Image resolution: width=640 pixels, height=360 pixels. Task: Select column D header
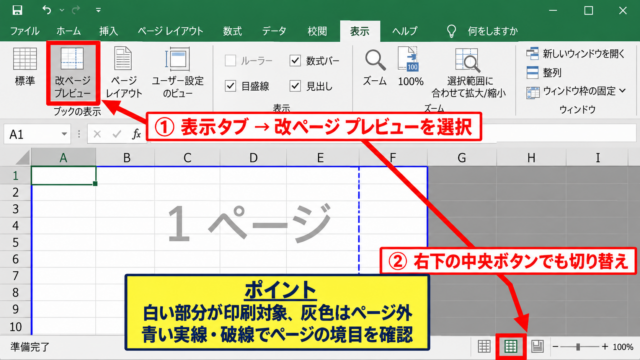[x=253, y=158]
